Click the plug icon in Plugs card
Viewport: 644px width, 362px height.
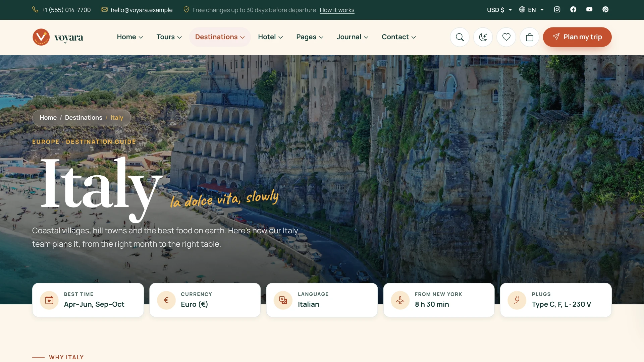517,300
